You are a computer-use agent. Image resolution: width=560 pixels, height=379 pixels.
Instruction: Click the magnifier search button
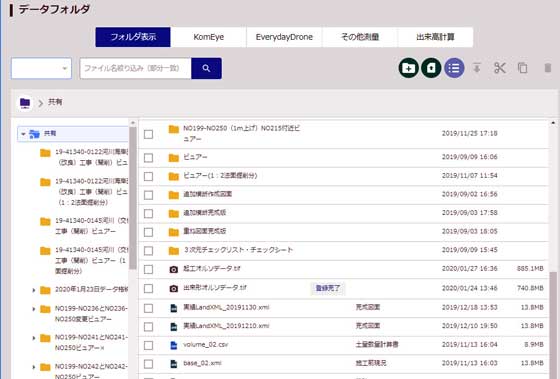[206, 68]
